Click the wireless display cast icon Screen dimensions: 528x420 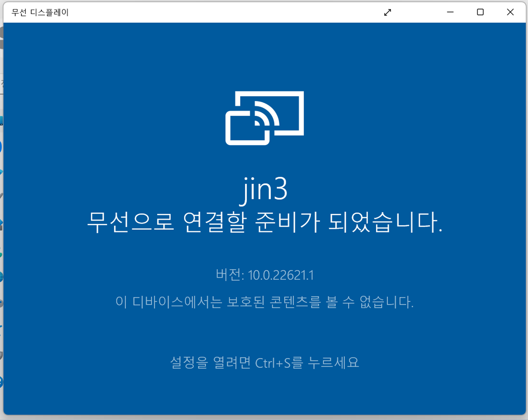pyautogui.click(x=265, y=118)
